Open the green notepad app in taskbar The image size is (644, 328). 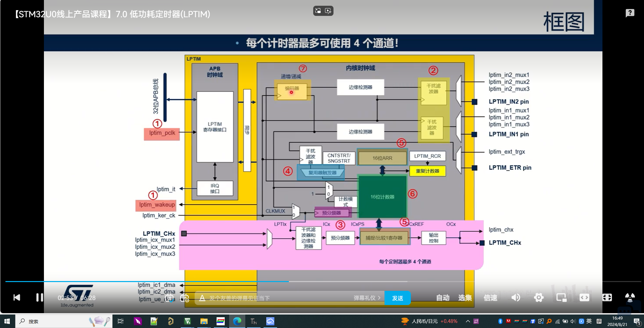154,321
